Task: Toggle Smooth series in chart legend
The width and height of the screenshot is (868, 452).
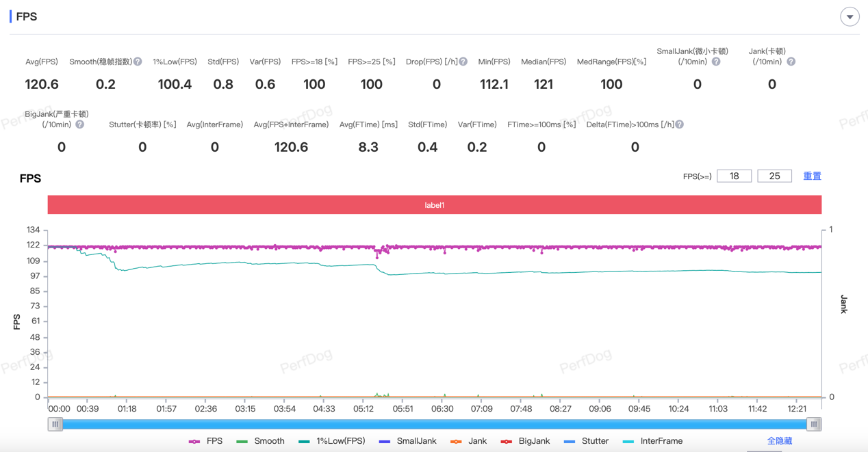Action: coord(261,441)
